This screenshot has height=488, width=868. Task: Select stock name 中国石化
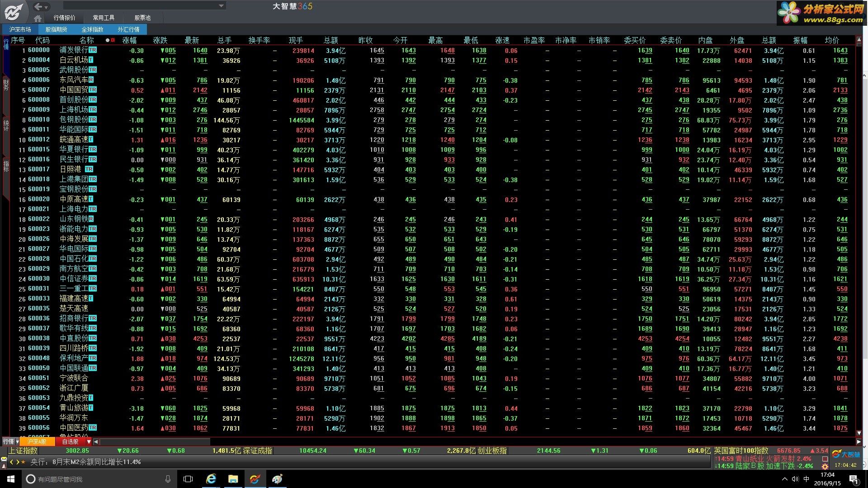coord(74,259)
